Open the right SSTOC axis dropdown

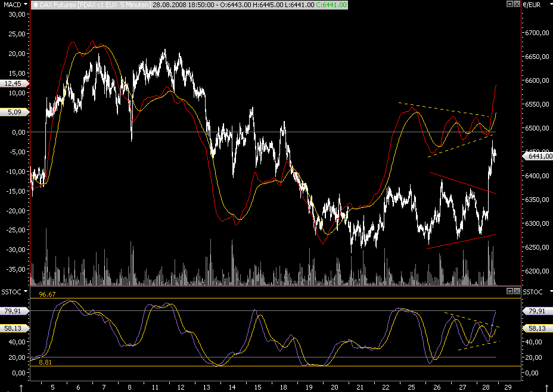[551, 292]
